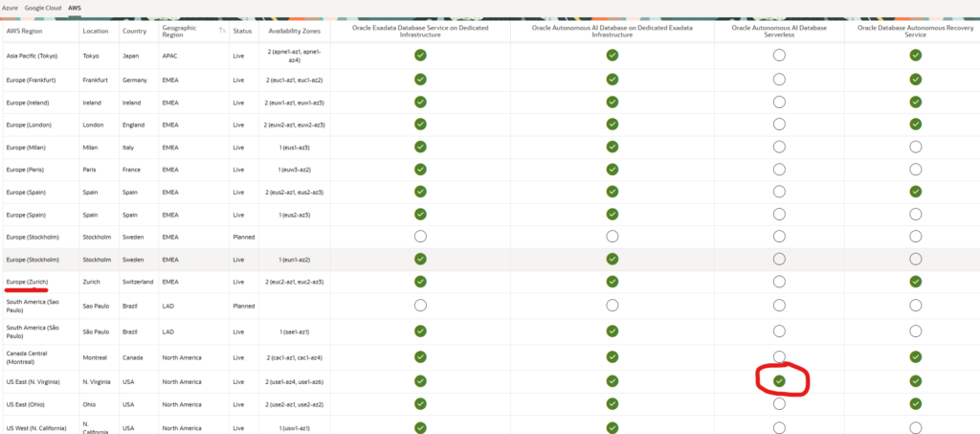
Task: Click availability zones cell 2 (euc1-az1, euc1-az2)
Action: 295,80
